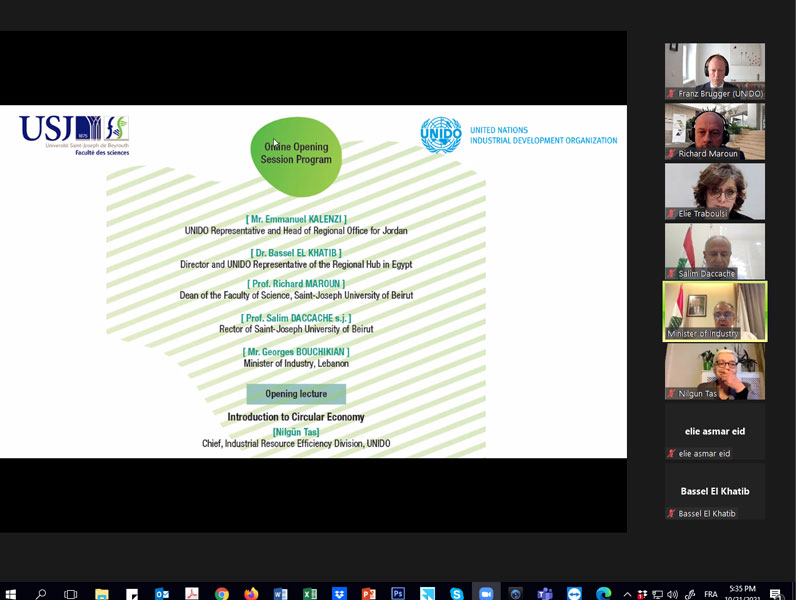Screen dimensions: 800x600
Task: Click the Online Opening Session Program bubble
Action: tap(296, 156)
